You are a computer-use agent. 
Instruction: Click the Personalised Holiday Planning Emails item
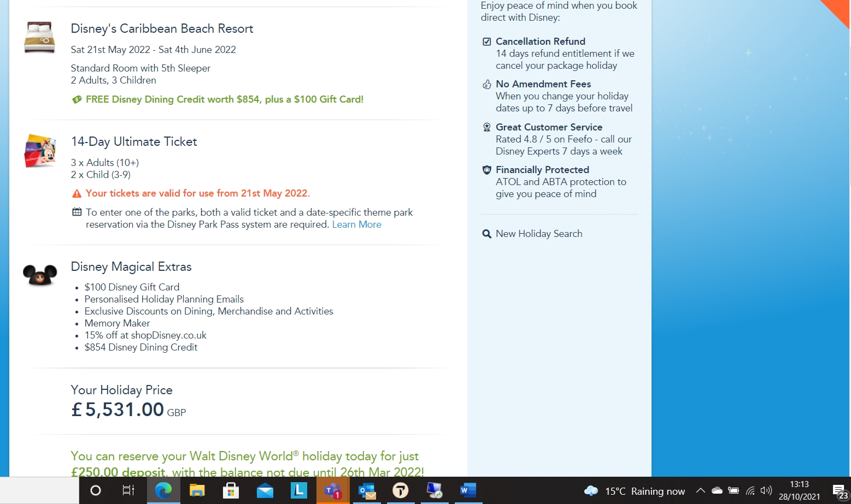(164, 299)
